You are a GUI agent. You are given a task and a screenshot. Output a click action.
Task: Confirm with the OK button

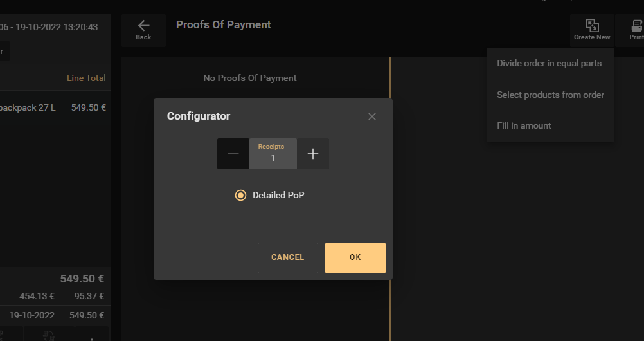point(355,258)
